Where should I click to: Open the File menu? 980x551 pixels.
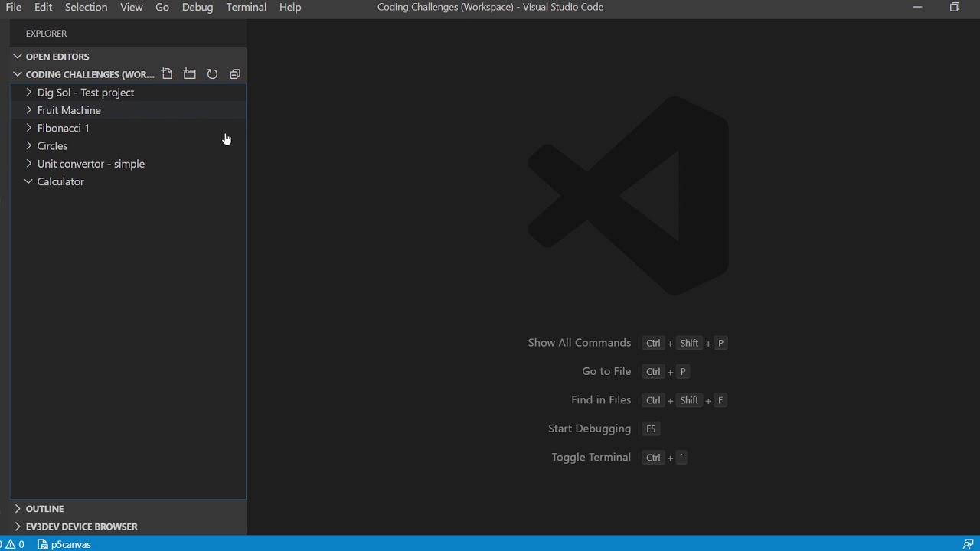[14, 7]
